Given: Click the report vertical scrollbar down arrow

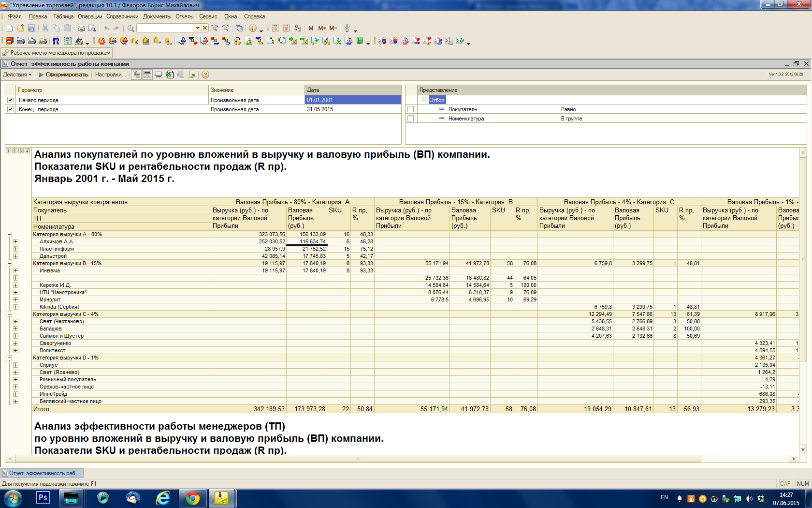Looking at the screenshot, I should [803, 450].
